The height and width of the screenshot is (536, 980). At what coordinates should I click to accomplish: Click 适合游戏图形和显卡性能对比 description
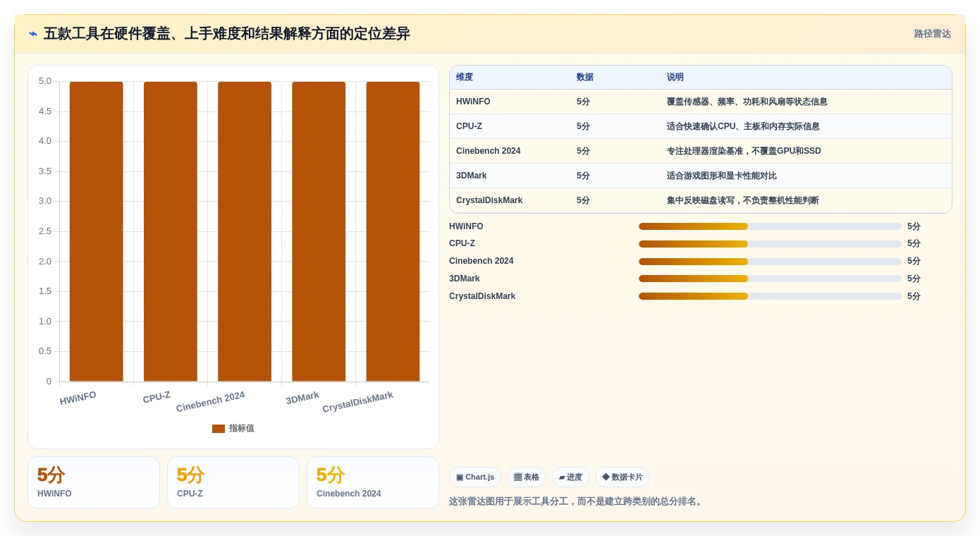coord(722,176)
